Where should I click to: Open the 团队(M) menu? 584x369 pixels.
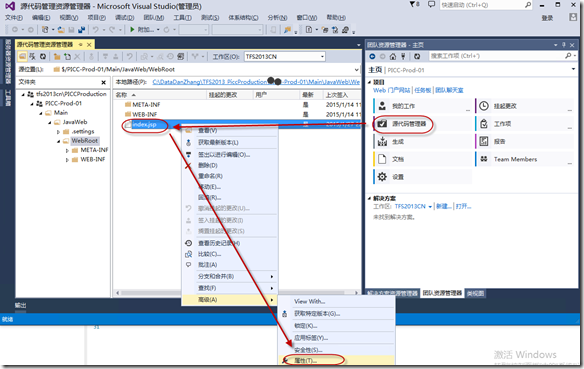tap(153, 18)
